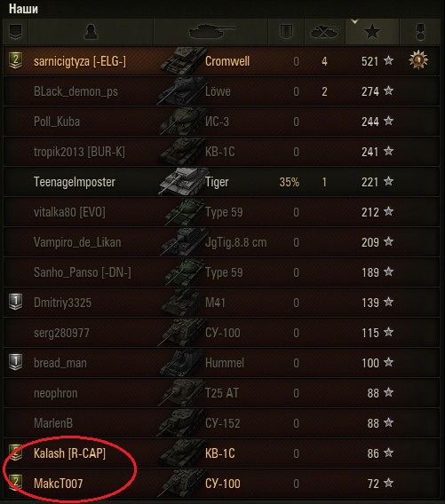Sort by tank vehicle header icon
445x504 pixels.
click(x=211, y=32)
